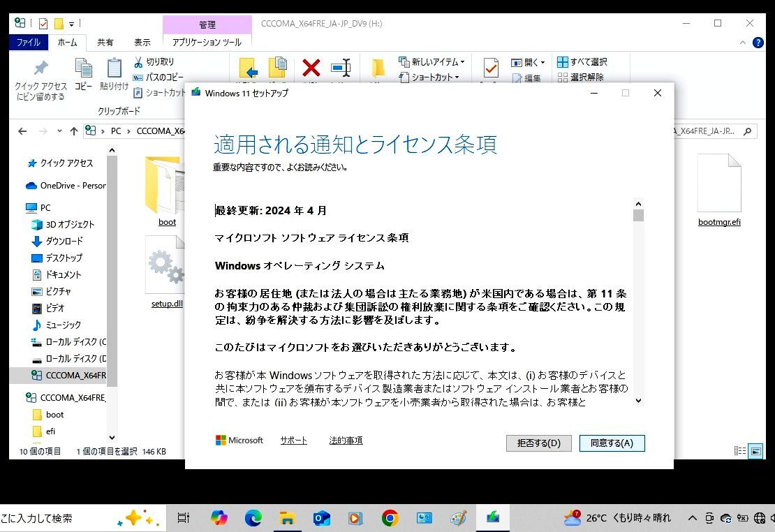Screen dimensions: 775x532
Task: Click the license text scrollbar thumb
Action: 638,216
